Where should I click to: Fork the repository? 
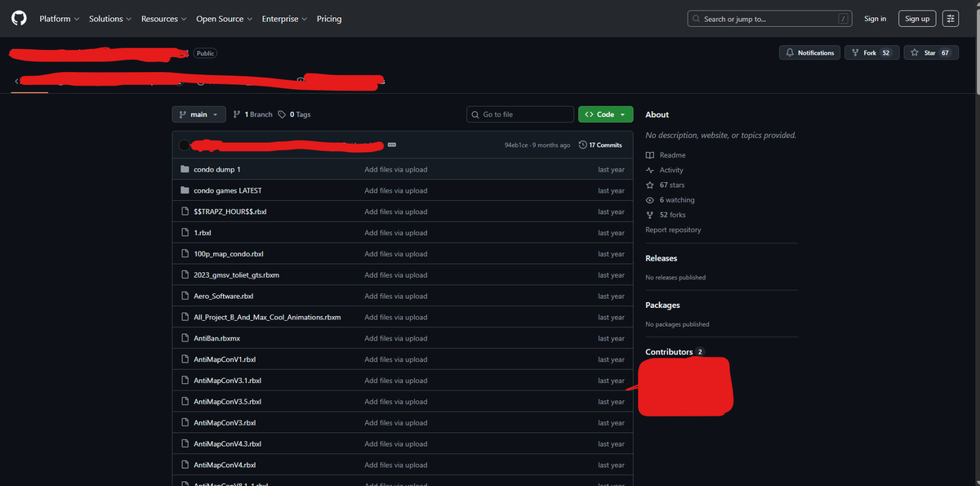click(872, 52)
